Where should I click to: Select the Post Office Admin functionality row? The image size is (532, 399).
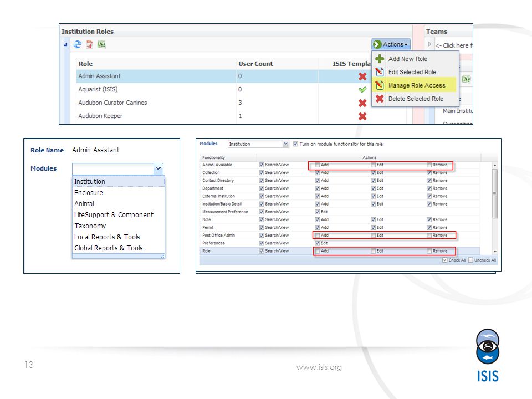point(340,235)
